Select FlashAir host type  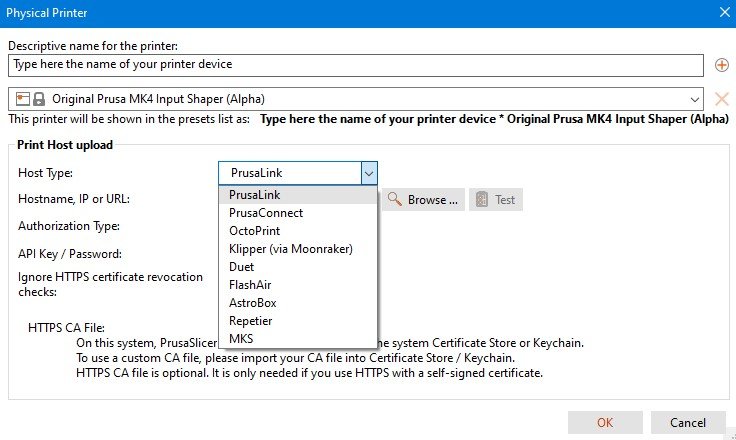[298, 285]
